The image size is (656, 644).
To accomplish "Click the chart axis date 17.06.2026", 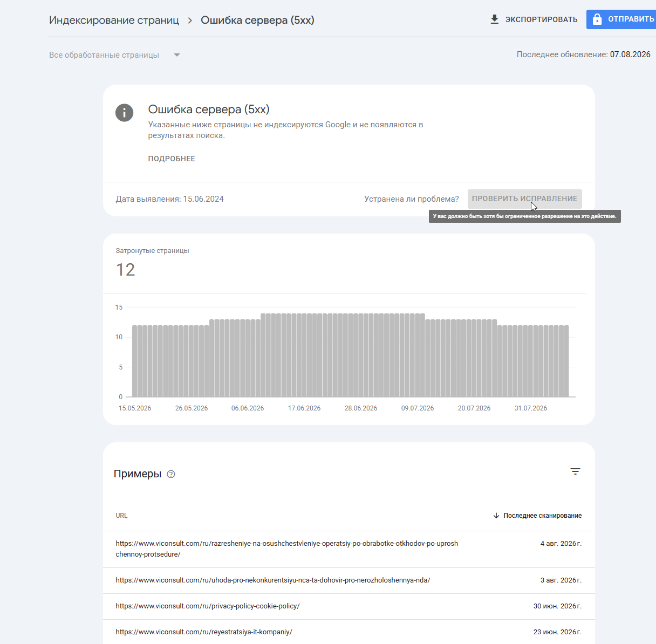I will pos(304,408).
